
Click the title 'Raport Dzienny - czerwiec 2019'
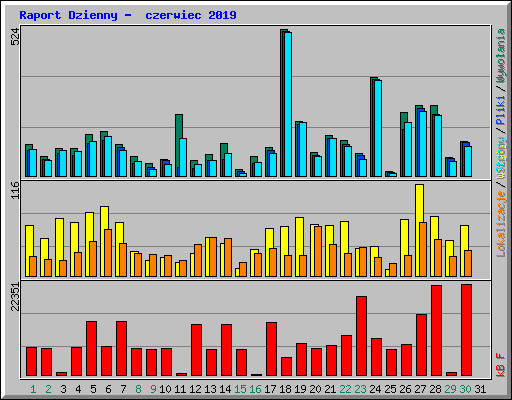point(128,15)
